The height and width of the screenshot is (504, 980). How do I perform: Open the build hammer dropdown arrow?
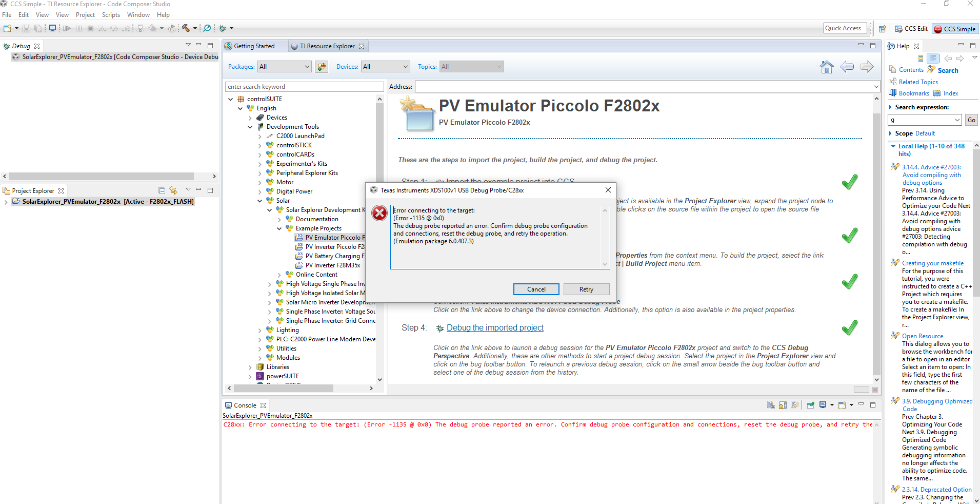coord(195,28)
